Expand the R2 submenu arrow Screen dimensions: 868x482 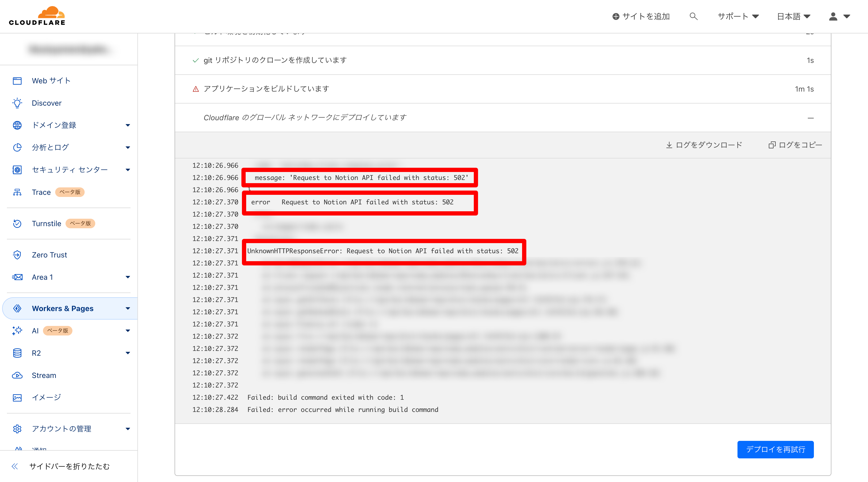[x=128, y=353]
